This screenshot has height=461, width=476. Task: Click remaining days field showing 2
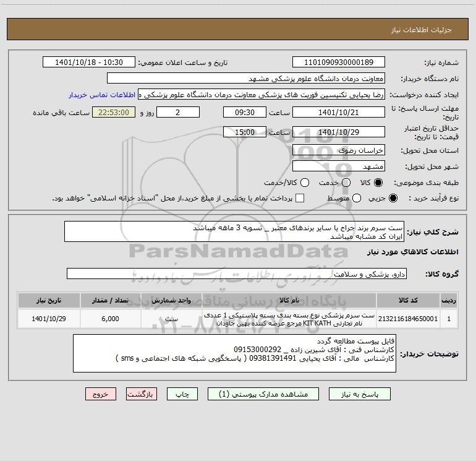click(178, 112)
